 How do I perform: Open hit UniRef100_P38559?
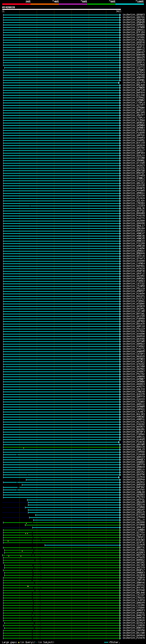click(x=133, y=319)
